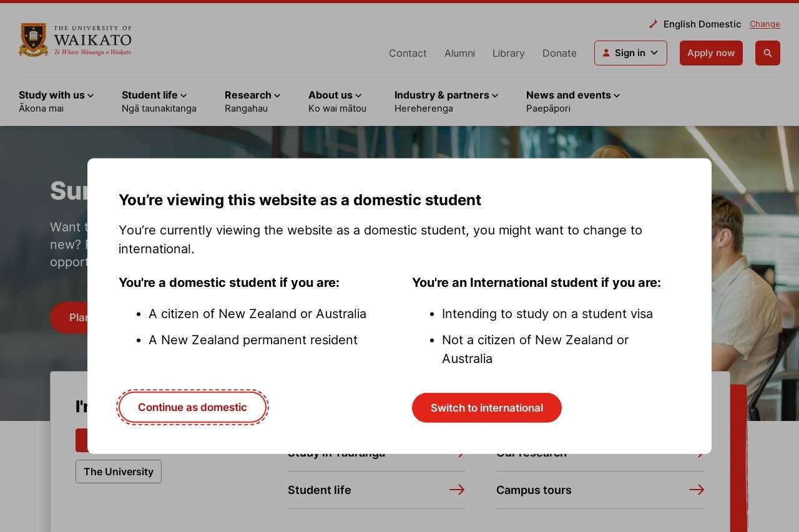Visit the Library link
The image size is (799, 532).
508,54
